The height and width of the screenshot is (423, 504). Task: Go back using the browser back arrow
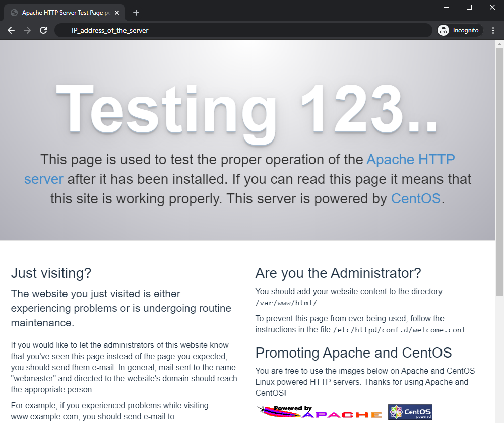tap(11, 30)
